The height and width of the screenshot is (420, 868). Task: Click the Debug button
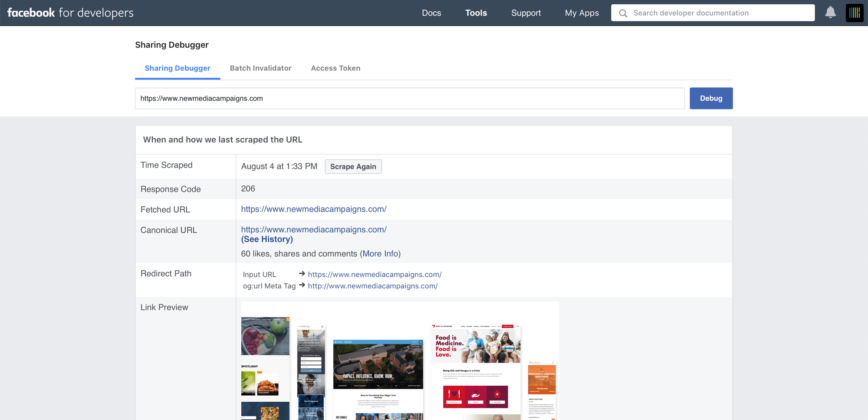click(711, 98)
